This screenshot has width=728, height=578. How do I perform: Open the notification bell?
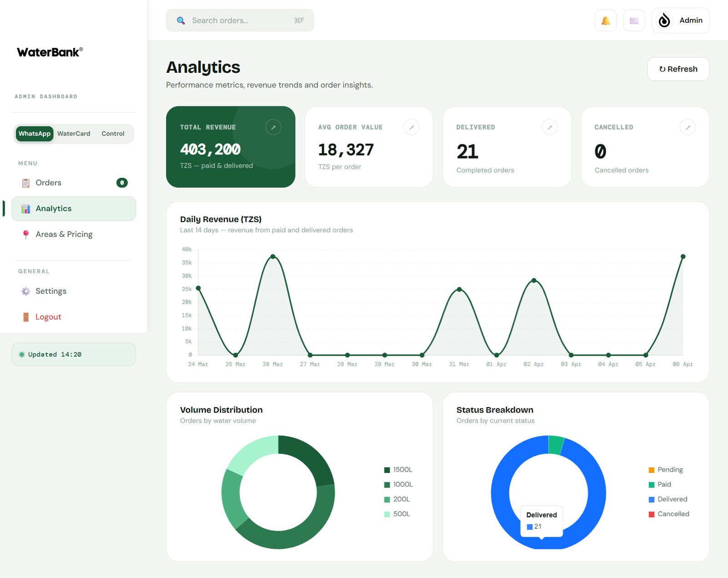[605, 20]
